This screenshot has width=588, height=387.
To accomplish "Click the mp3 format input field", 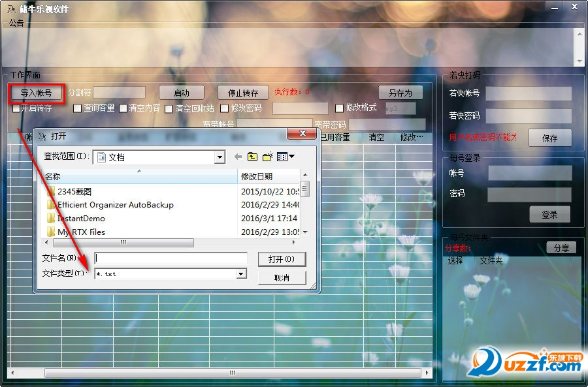I will coord(400,108).
